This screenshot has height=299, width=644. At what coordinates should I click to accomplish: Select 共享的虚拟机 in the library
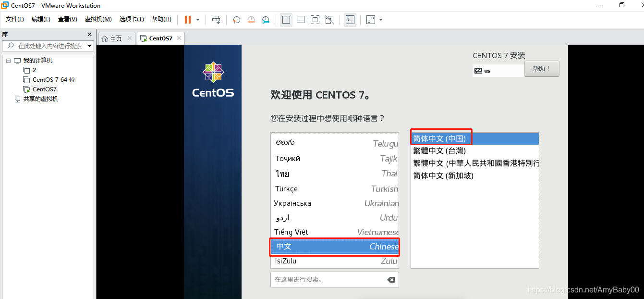point(41,99)
